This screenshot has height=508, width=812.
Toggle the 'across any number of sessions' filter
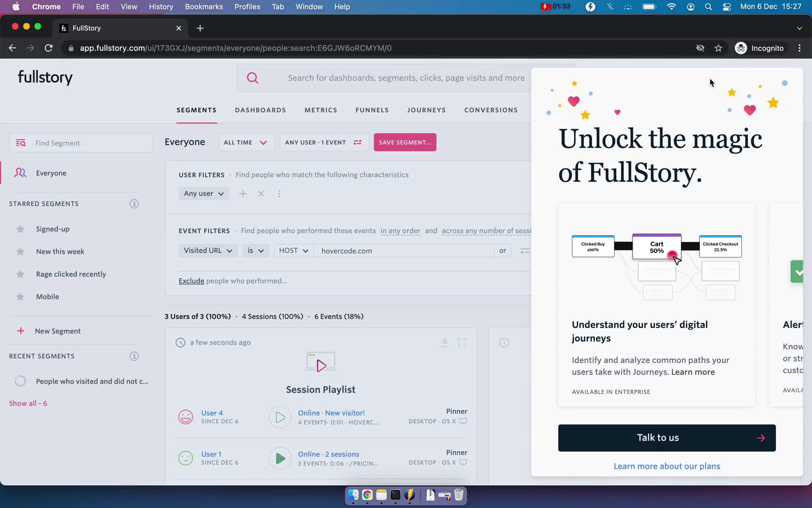pyautogui.click(x=487, y=231)
